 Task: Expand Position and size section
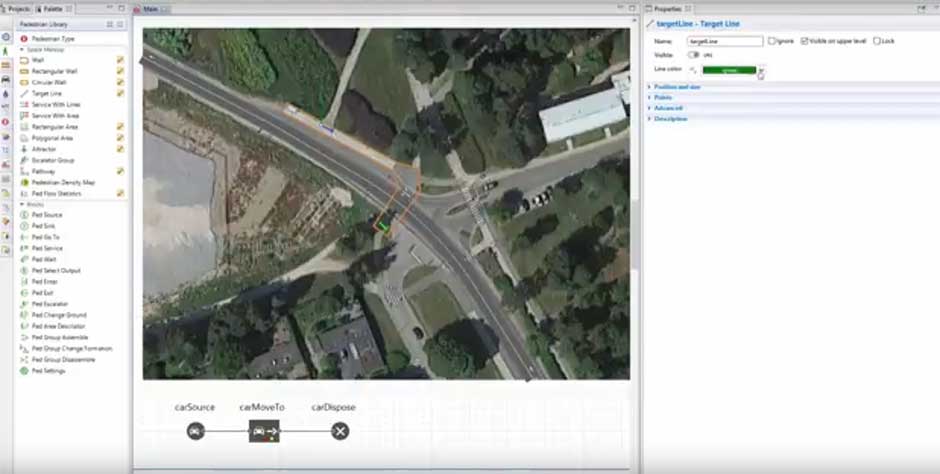click(677, 87)
